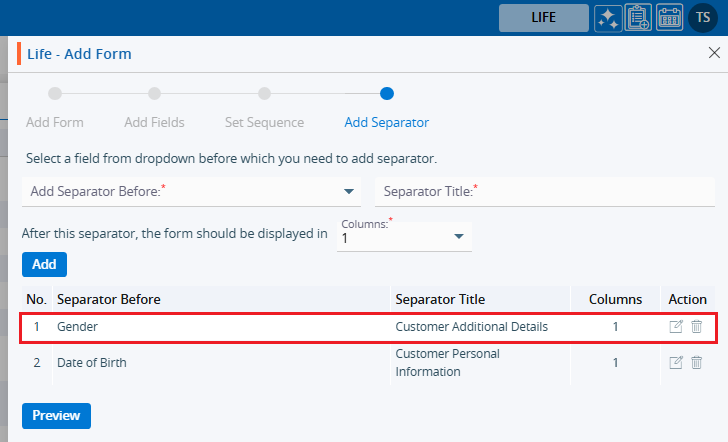Screen dimensions: 728x442
Task: Open the calendar icon in header
Action: pyautogui.click(x=670, y=18)
